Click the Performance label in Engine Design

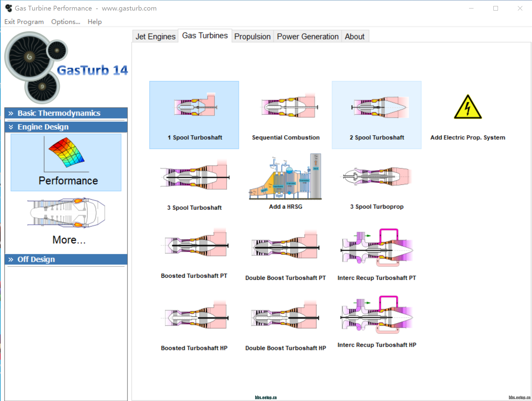click(68, 181)
